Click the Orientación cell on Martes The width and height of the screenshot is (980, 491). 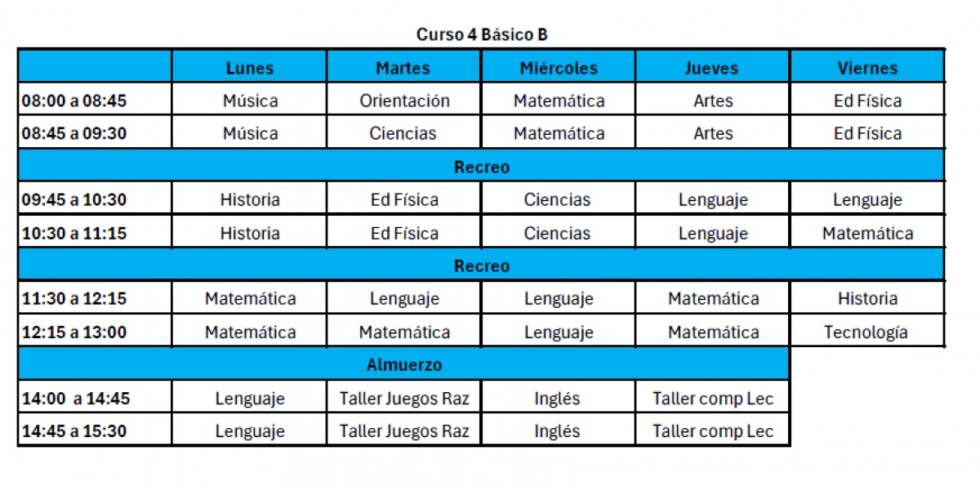[x=404, y=100]
